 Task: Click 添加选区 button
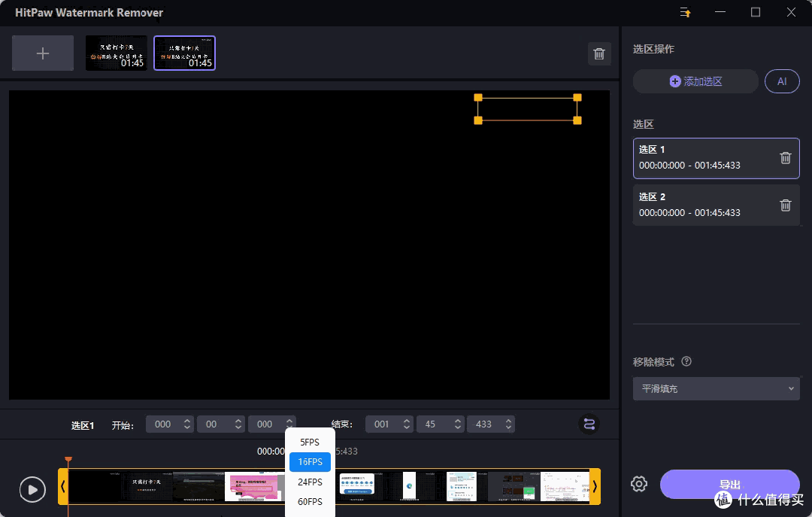coord(695,81)
